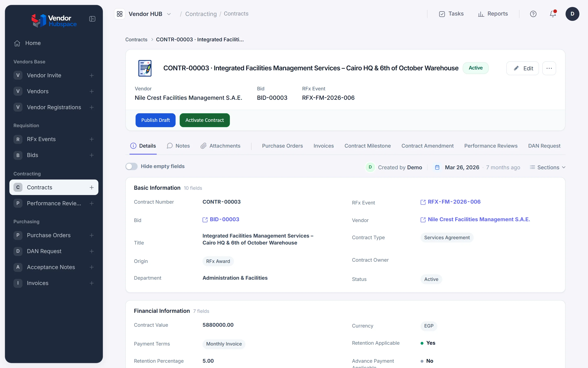Open the Contract Milestone tab
The width and height of the screenshot is (588, 368).
367,146
